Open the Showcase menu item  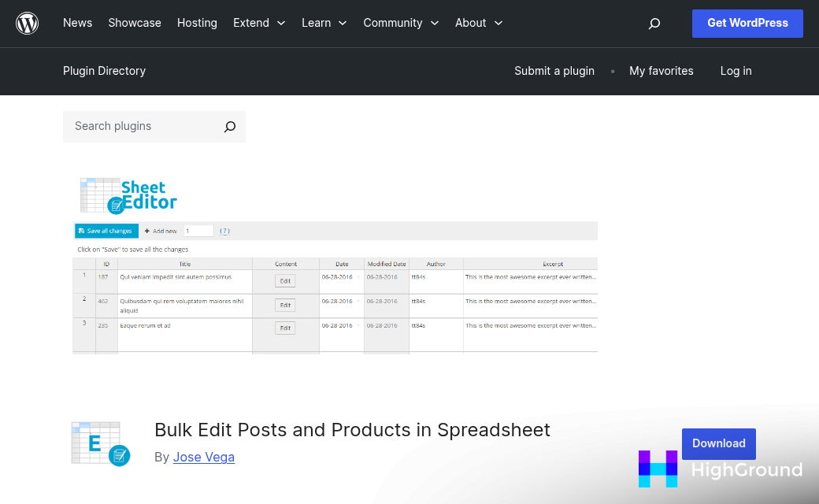coord(135,23)
